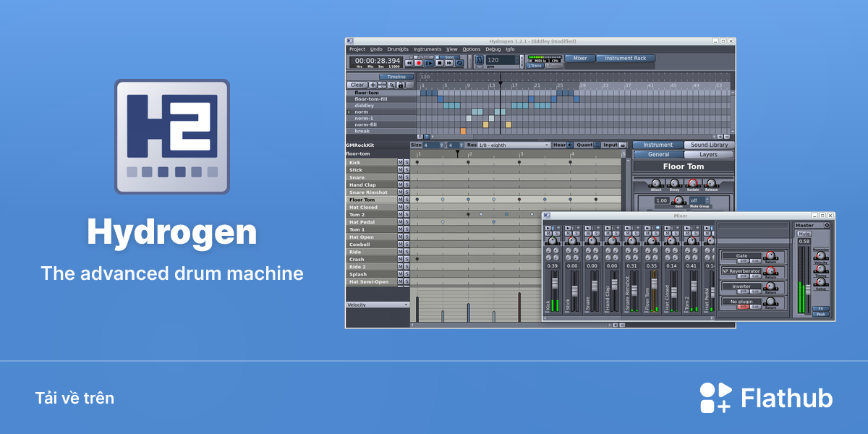
Task: Click the padlock icon next to Clear
Action: pyautogui.click(x=401, y=85)
